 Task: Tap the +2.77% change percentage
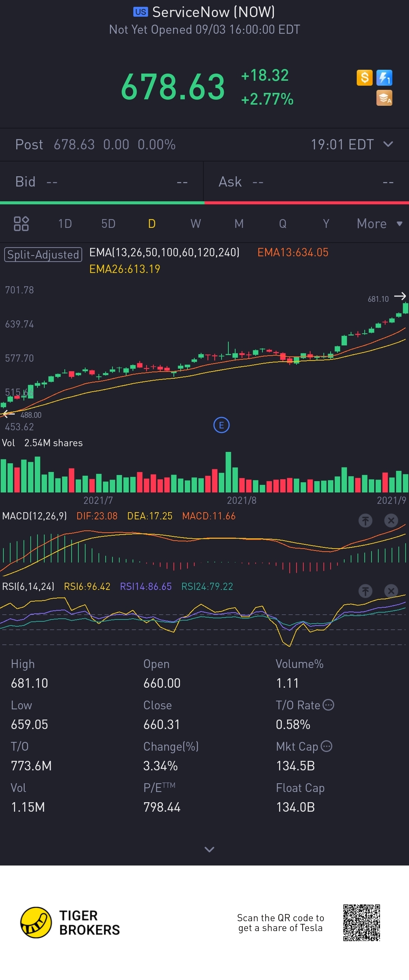point(267,99)
